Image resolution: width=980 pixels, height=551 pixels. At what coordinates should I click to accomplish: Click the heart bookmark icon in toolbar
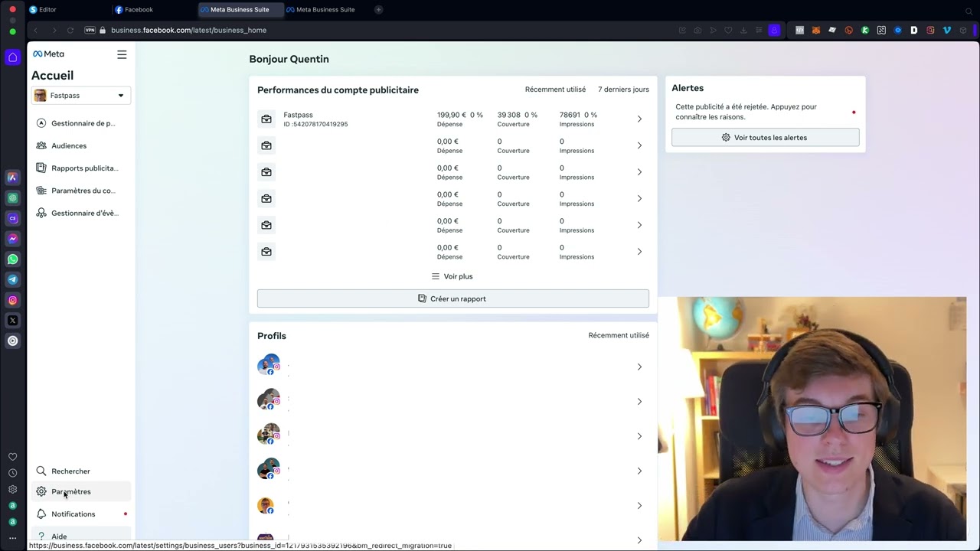[x=728, y=30]
